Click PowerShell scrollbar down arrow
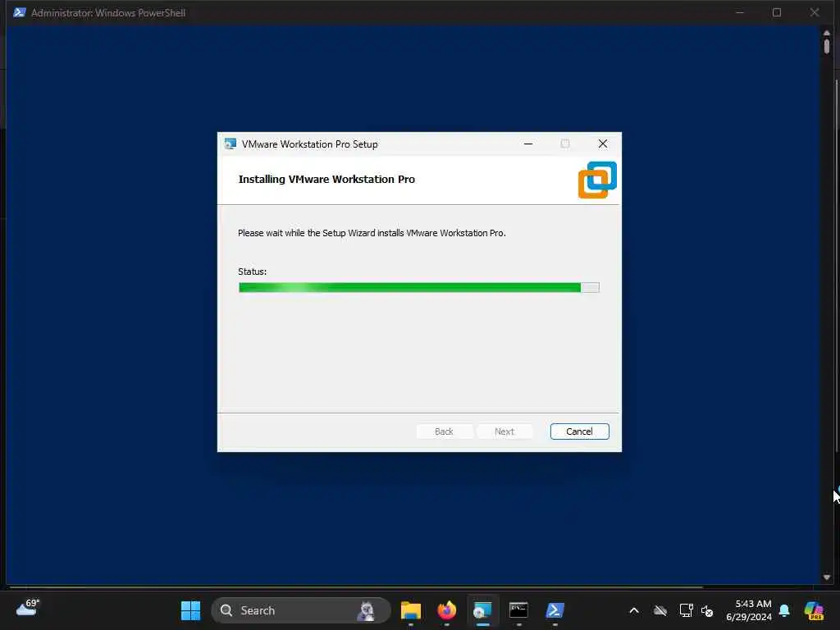The width and height of the screenshot is (840, 630). tap(827, 577)
